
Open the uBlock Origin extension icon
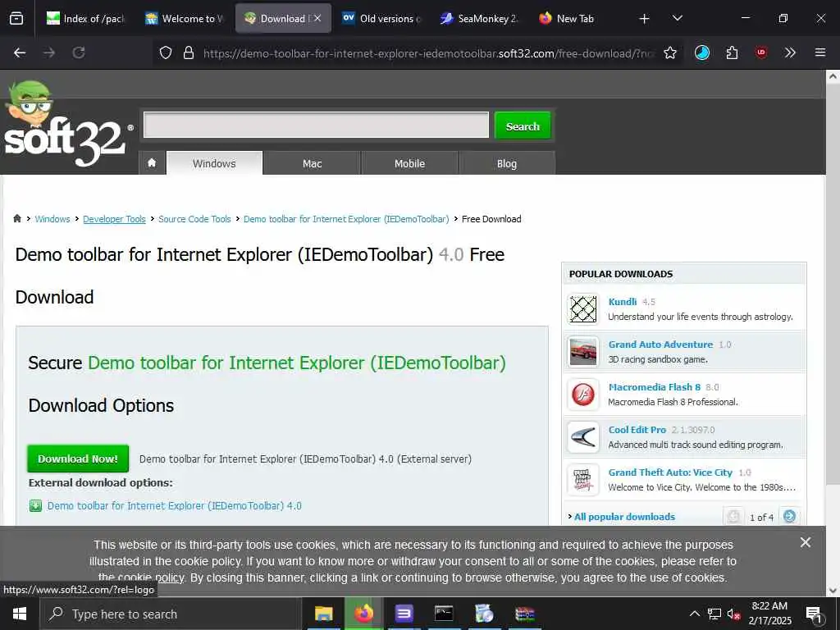coord(761,52)
